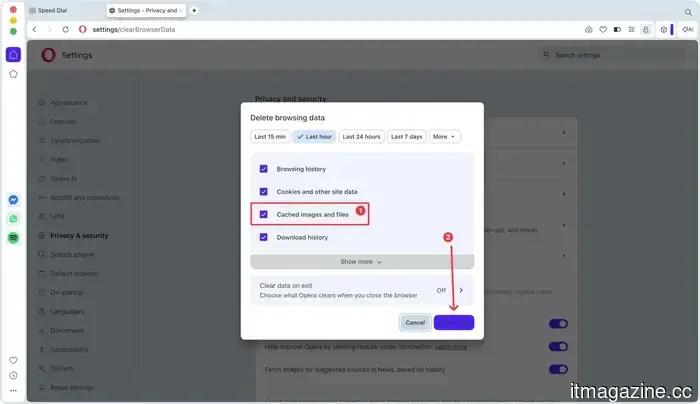Open Appearance settings section
This screenshot has width=700, height=404.
click(69, 103)
